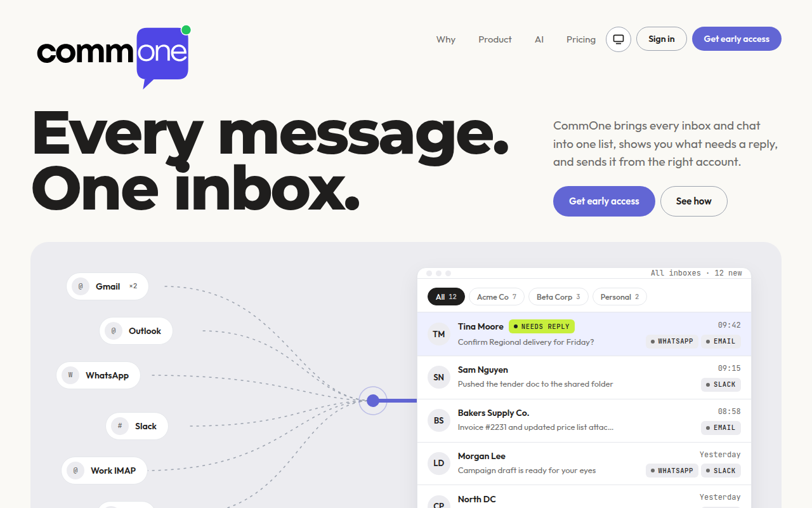Click 'Campaign draft is ready' preview text
Viewport: 812px width, 508px height.
point(527,471)
